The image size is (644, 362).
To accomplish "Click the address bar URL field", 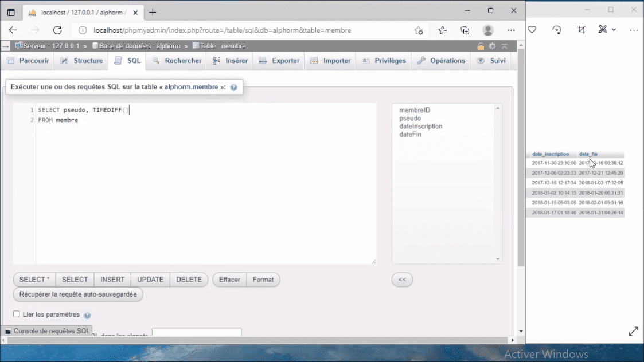I will 222,30.
